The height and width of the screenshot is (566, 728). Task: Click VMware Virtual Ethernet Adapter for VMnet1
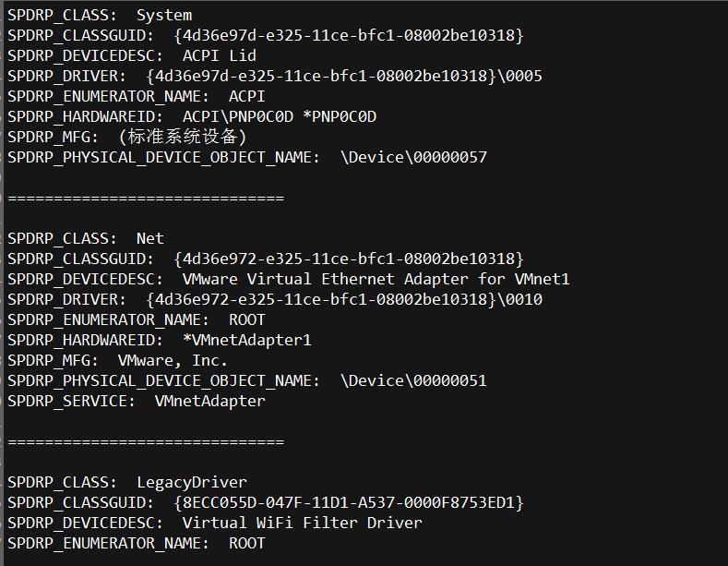point(376,279)
